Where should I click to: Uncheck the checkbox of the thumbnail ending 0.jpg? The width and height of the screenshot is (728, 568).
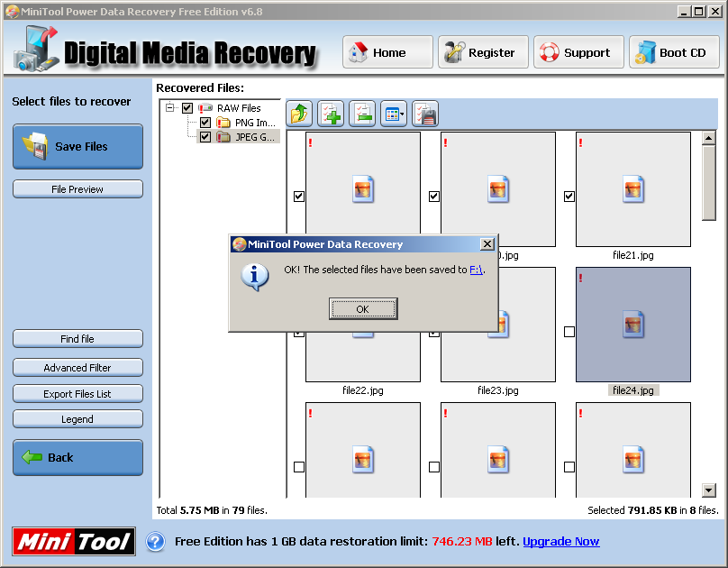coord(434,197)
